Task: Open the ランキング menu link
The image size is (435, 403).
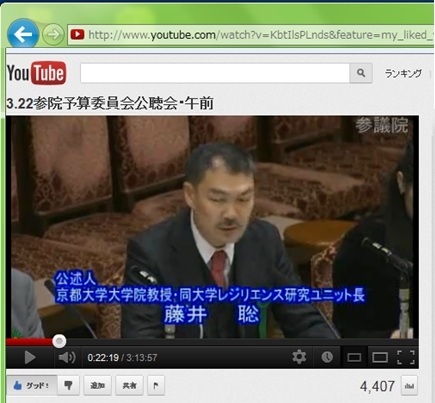Action: coord(403,73)
